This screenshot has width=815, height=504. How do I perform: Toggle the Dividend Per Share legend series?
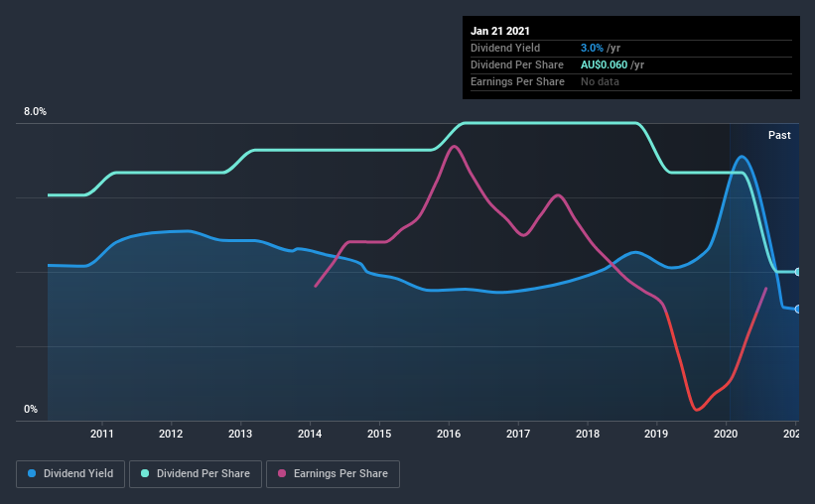click(x=196, y=474)
